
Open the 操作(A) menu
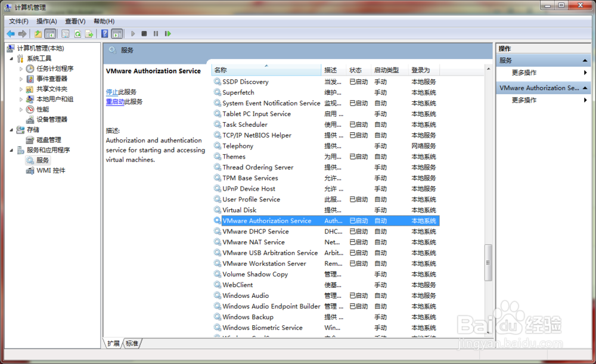point(46,21)
